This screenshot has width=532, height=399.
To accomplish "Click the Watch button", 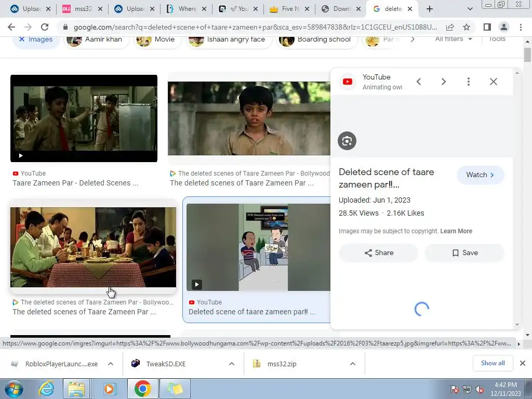I will 480,175.
